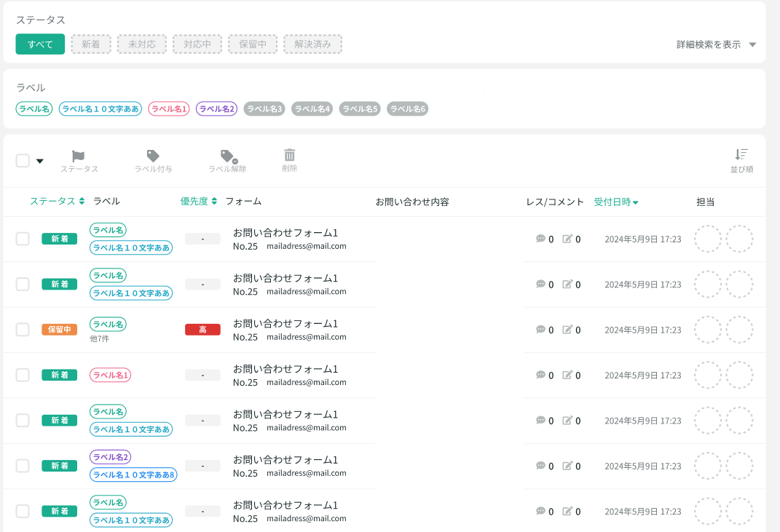This screenshot has height=532, width=780.
Task: Select the すべて status filter
Action: 40,44
